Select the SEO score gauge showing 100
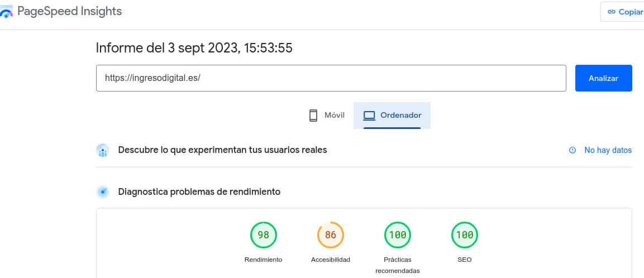 [x=464, y=235]
